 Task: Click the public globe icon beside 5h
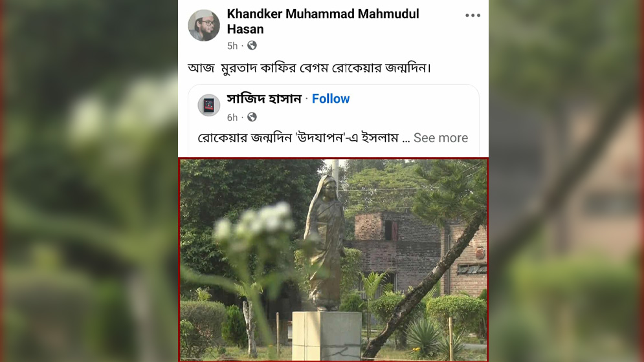coord(252,45)
